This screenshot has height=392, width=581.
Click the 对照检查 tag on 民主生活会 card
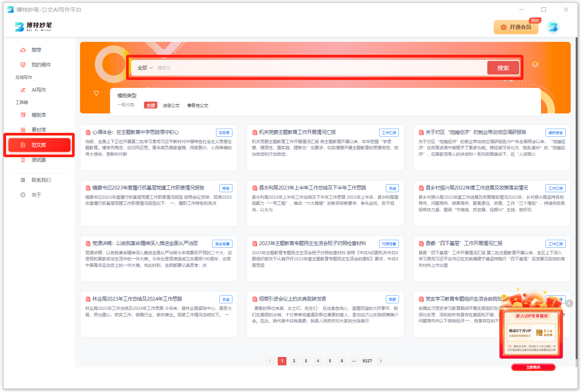[389, 244]
